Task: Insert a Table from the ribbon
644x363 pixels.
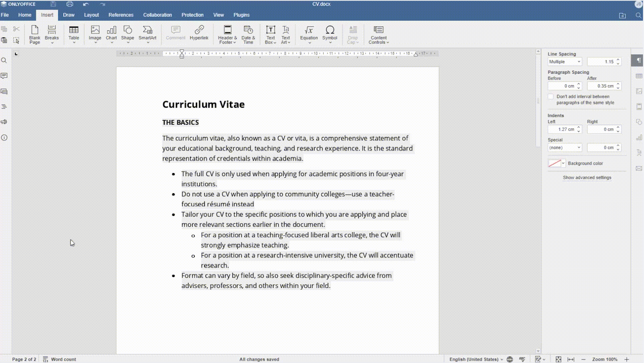Action: (x=74, y=33)
